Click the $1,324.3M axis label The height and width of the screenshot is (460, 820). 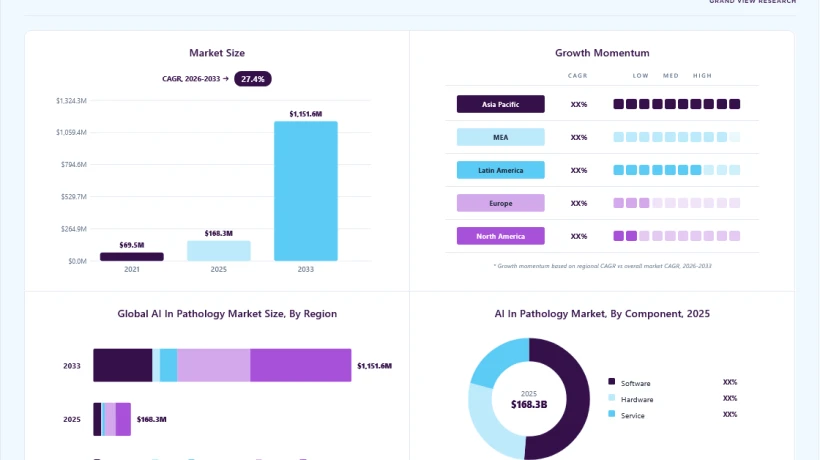click(x=71, y=100)
